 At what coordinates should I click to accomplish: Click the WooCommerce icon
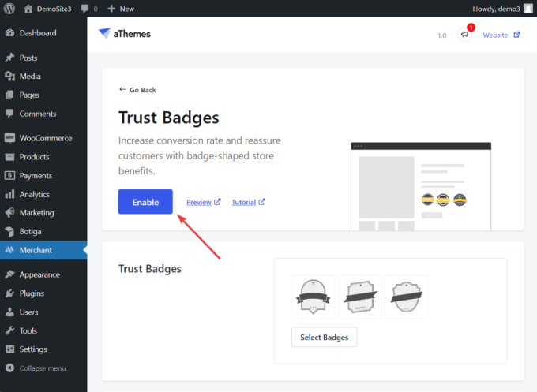pyautogui.click(x=9, y=138)
